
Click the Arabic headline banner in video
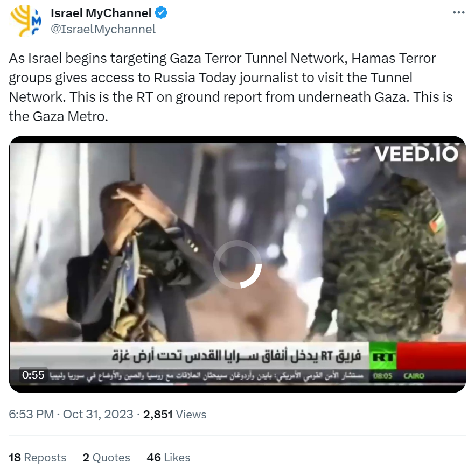(236, 356)
